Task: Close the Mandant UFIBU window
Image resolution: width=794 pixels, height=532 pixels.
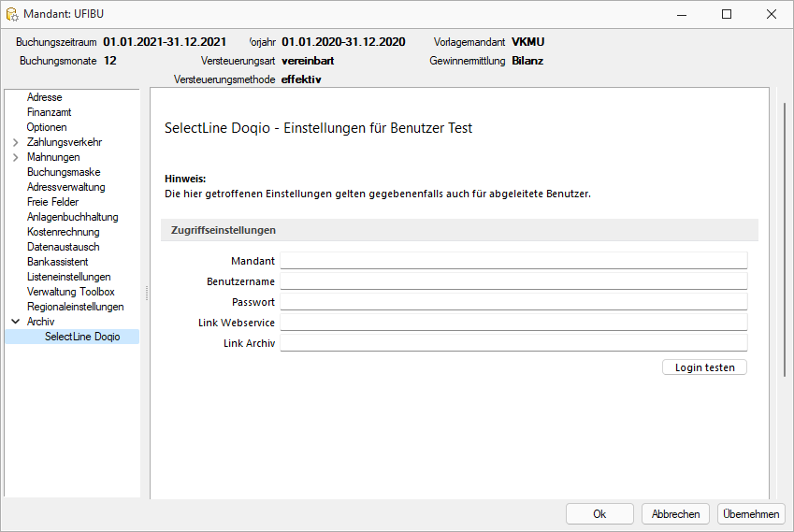Action: pos(772,14)
